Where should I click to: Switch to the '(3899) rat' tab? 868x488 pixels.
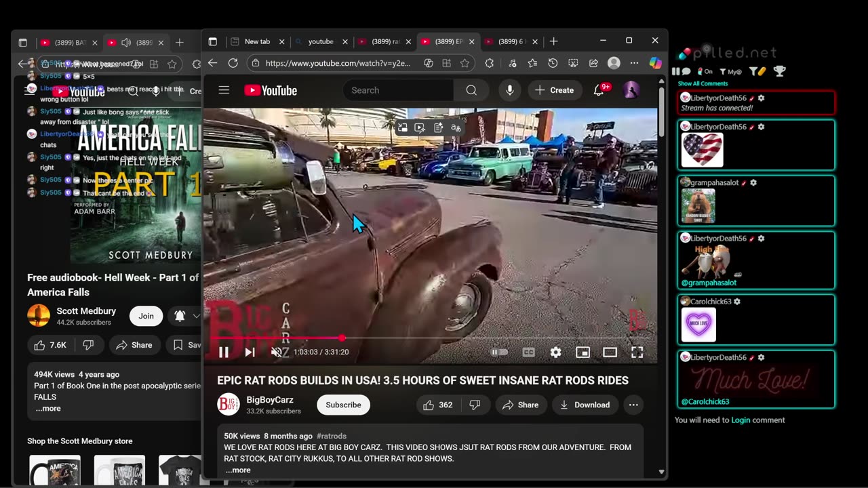385,41
